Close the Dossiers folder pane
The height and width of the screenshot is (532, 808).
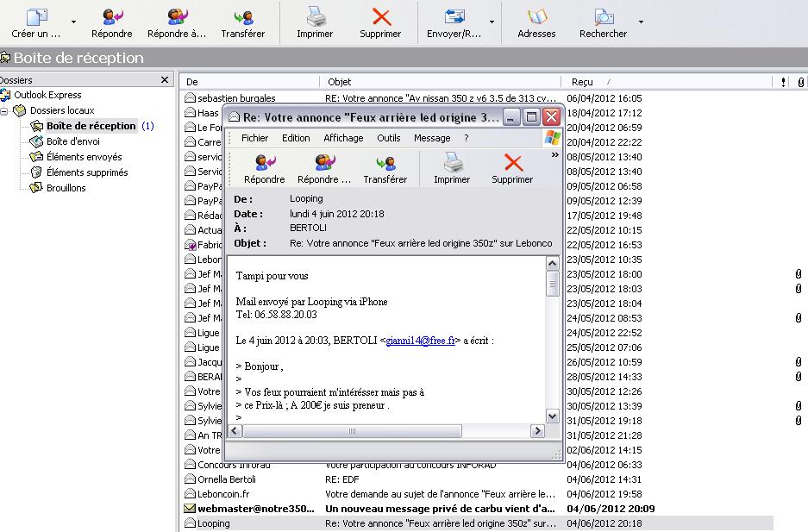[x=165, y=80]
